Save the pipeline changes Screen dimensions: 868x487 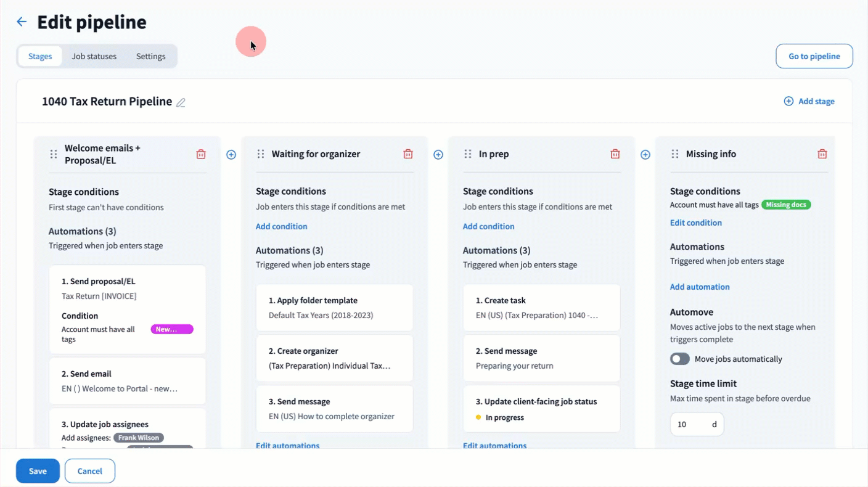click(38, 471)
